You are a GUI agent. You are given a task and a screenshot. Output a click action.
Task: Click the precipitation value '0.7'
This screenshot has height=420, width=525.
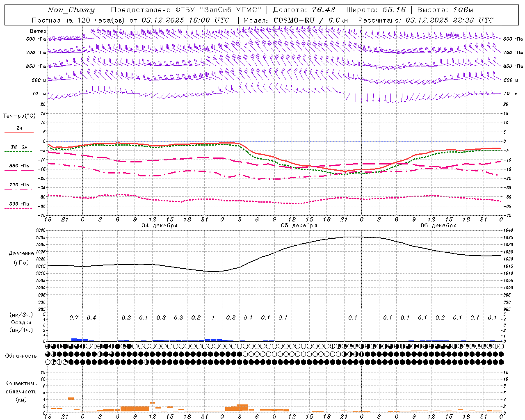point(74,318)
